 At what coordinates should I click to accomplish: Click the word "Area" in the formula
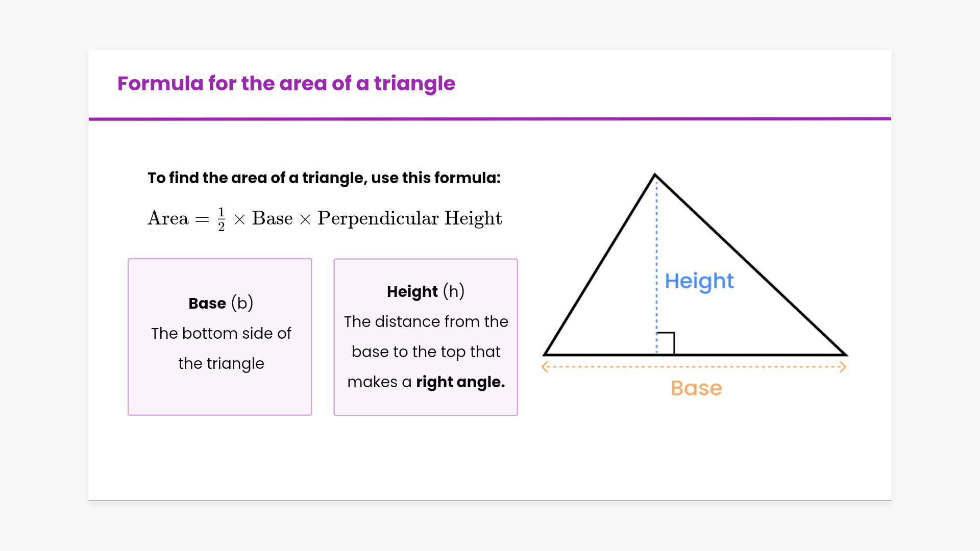[168, 218]
